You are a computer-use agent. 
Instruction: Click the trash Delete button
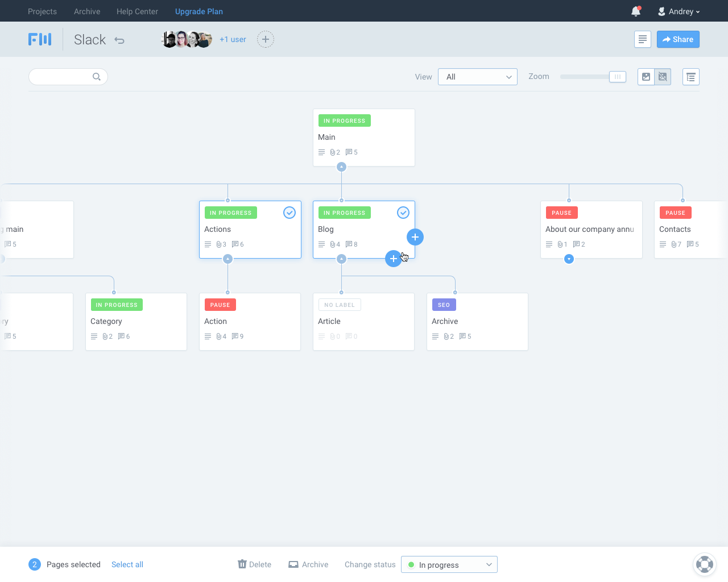[x=254, y=564]
